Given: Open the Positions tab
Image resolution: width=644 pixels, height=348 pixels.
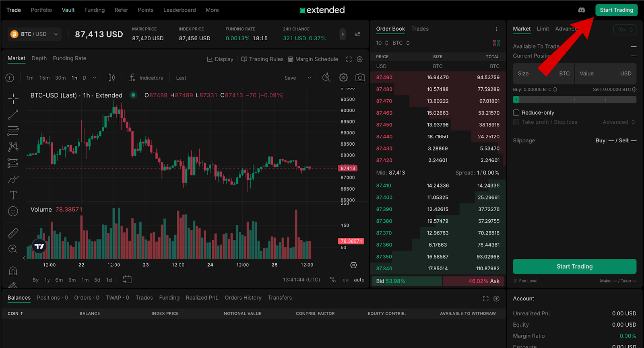Looking at the screenshot, I should coord(52,298).
